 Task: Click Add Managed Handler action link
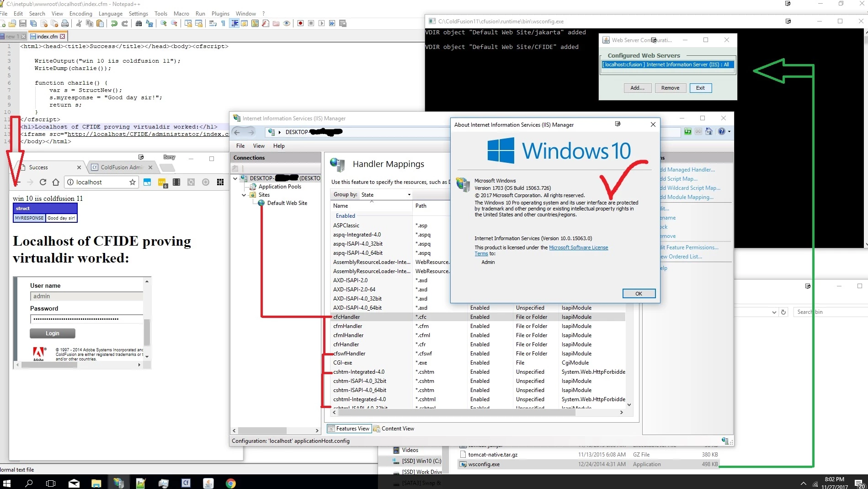point(687,170)
